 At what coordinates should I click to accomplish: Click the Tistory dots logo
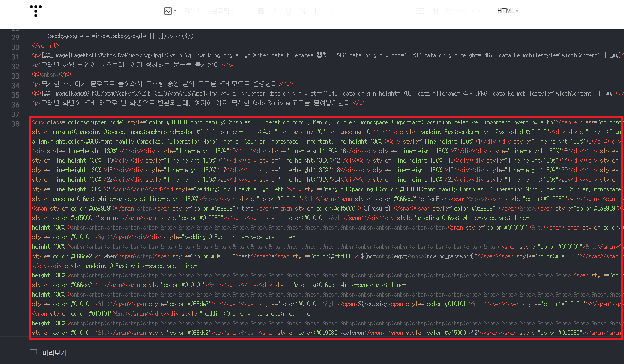(x=36, y=11)
